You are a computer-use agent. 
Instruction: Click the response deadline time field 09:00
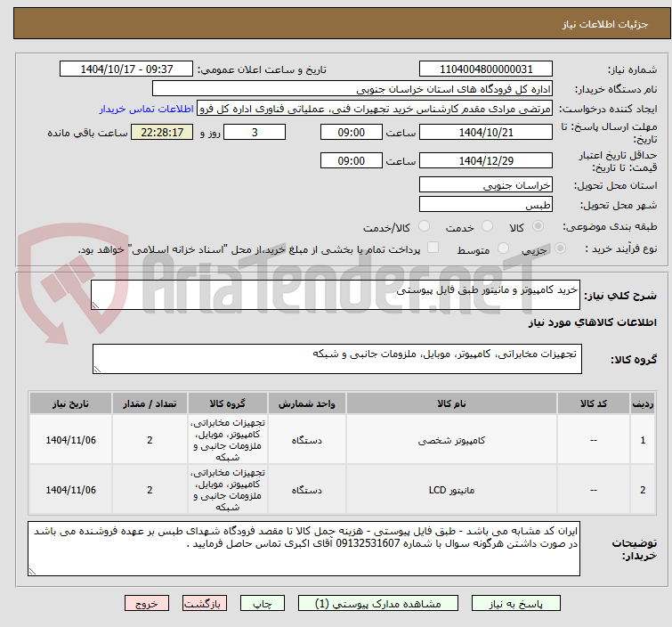tap(351, 132)
